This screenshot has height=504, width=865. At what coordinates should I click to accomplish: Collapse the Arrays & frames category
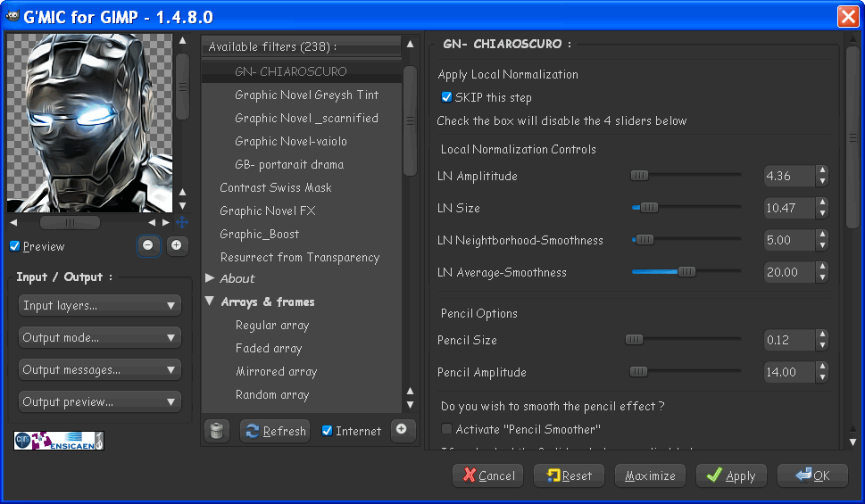point(210,302)
